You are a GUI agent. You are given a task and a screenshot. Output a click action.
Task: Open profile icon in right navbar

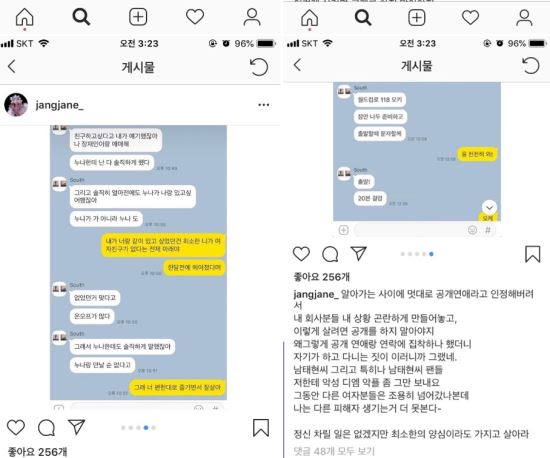524,18
